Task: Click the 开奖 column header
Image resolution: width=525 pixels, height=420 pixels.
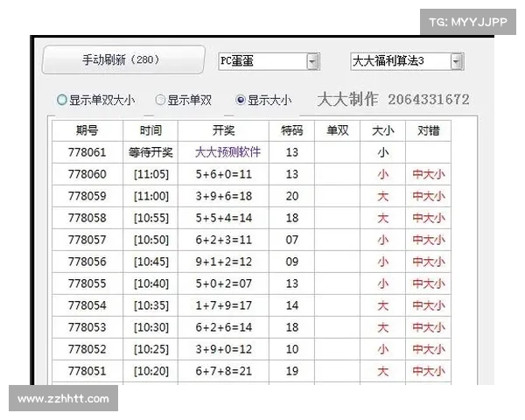Action: tap(223, 130)
